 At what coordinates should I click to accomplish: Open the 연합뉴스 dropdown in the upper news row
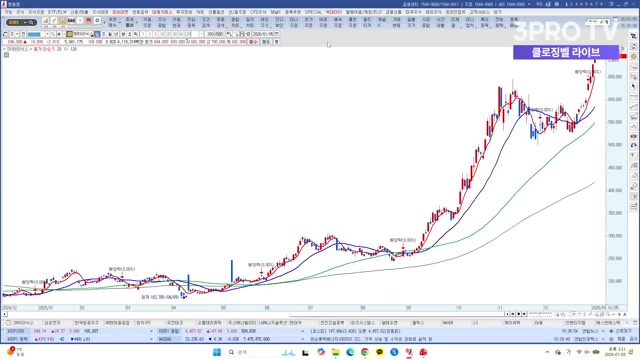coord(603,331)
